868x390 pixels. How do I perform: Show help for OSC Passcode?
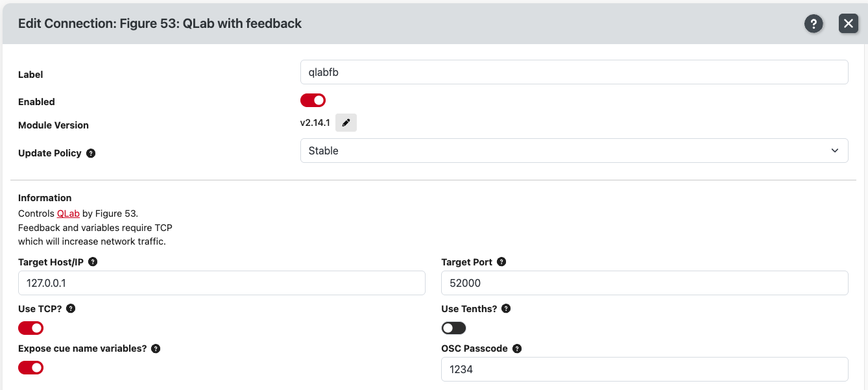pyautogui.click(x=517, y=348)
